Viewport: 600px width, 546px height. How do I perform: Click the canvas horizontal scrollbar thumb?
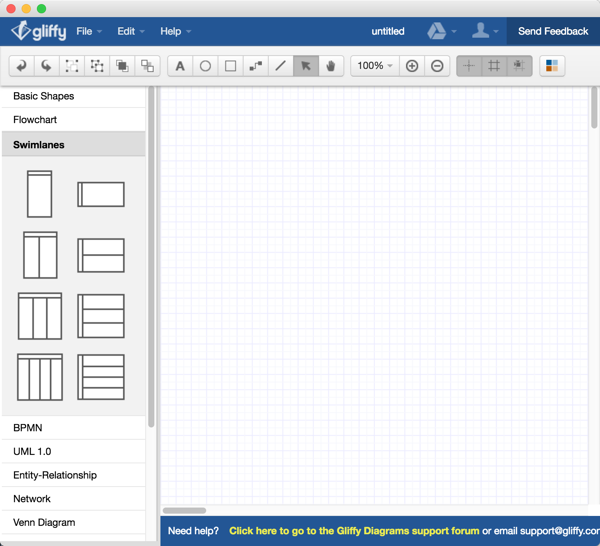click(184, 510)
